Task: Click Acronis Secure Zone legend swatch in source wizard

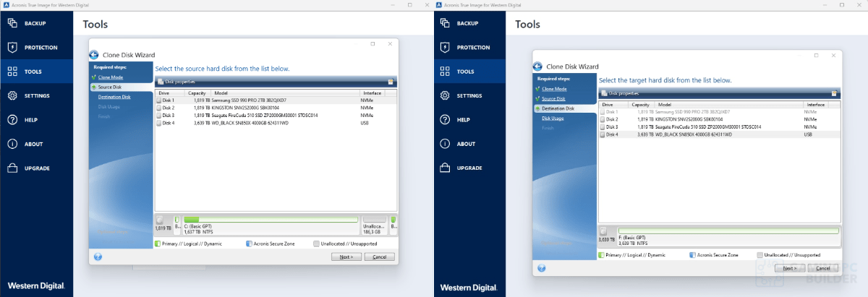Action: [x=249, y=244]
